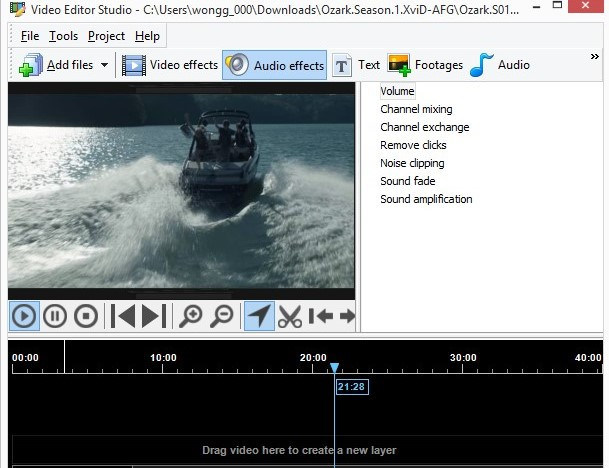The height and width of the screenshot is (468, 609).
Task: Open the Audio toolbar item
Action: coord(499,65)
